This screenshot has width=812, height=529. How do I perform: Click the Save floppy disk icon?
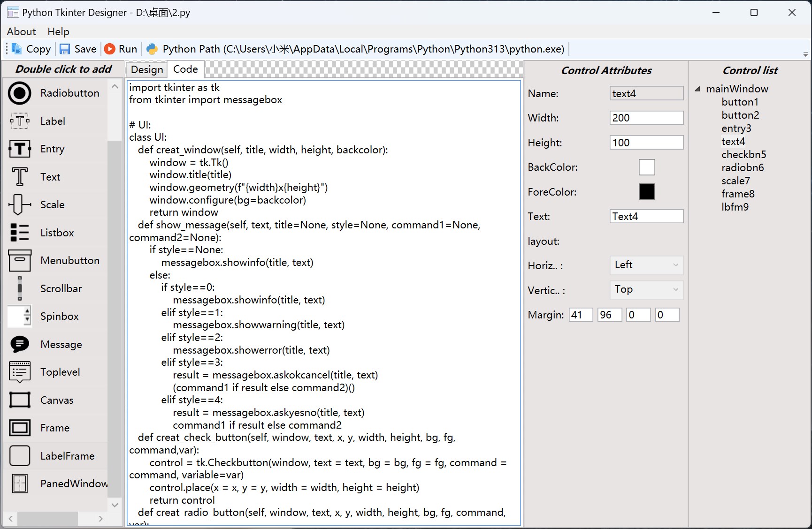[65, 49]
